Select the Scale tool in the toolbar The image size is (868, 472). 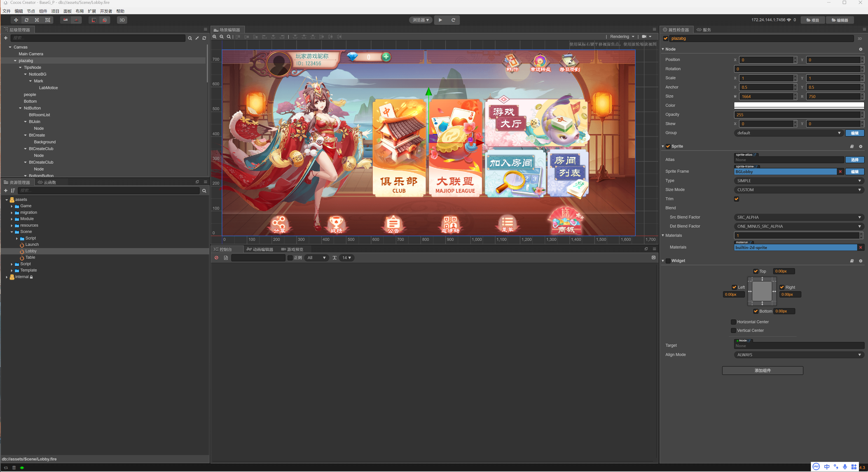click(x=37, y=20)
